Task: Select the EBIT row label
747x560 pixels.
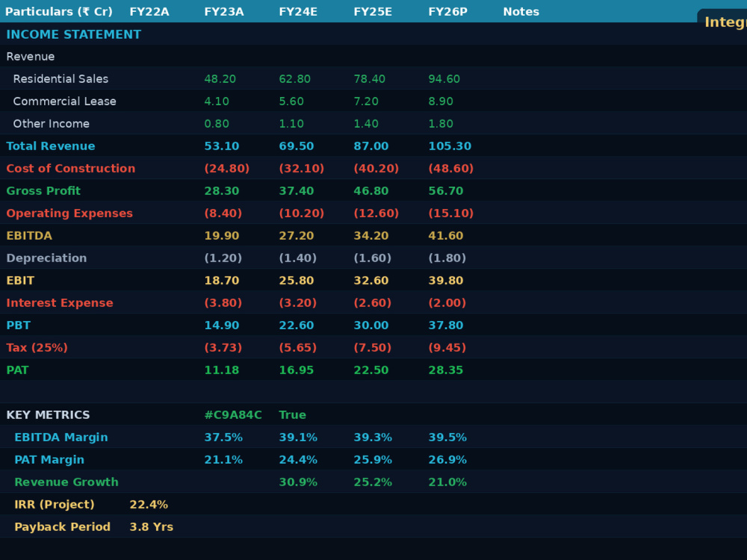Action: pyautogui.click(x=20, y=281)
